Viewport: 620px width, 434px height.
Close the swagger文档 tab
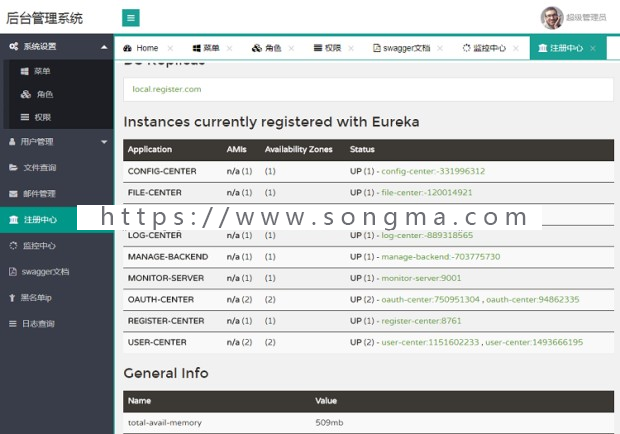(440, 48)
